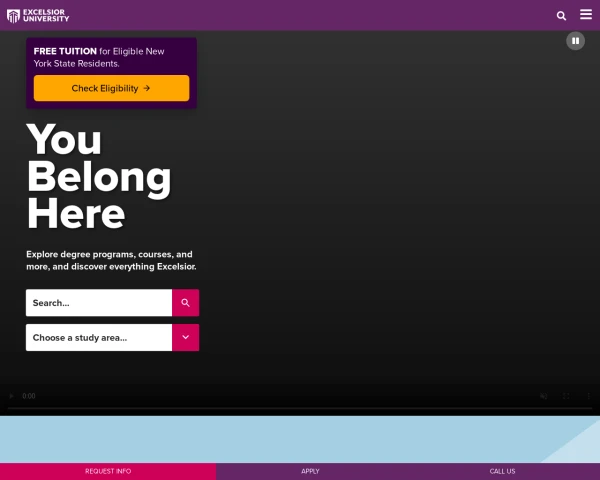Click the You Belong Here heading

(99, 176)
